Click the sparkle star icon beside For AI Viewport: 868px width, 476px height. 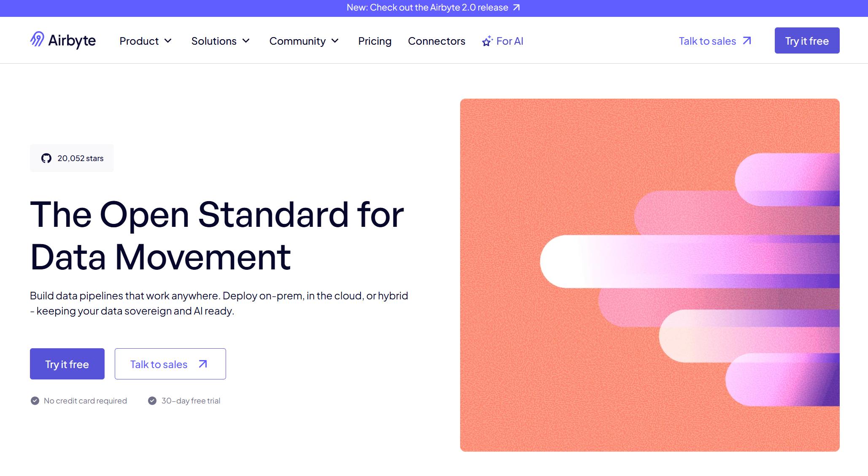487,41
